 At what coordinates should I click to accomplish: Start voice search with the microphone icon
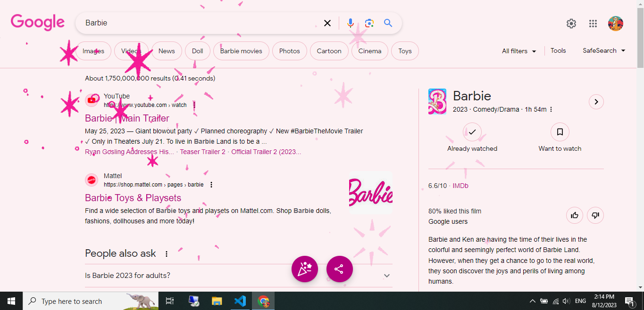(351, 23)
